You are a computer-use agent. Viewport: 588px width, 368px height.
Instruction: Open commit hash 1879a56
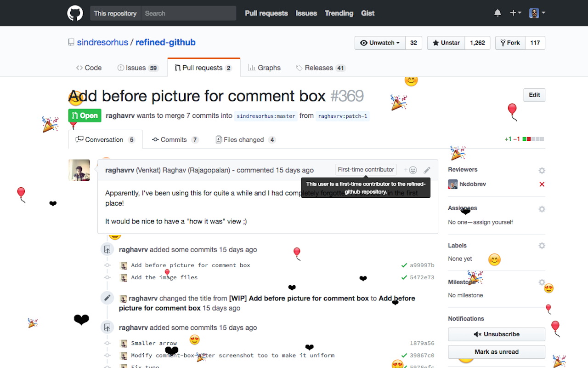422,343
